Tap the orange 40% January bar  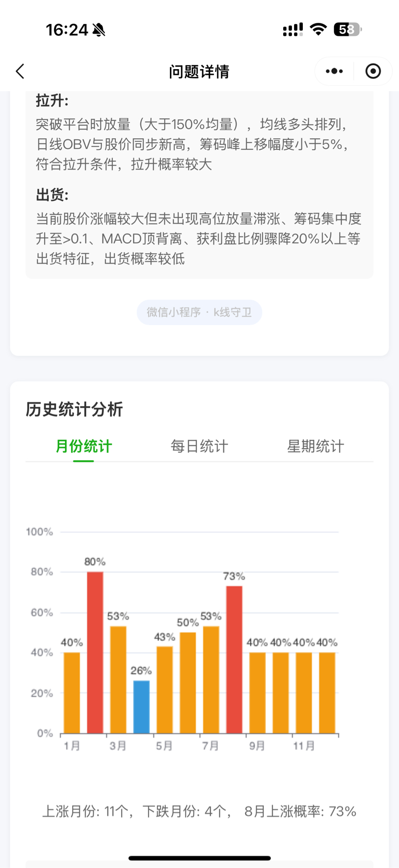[x=72, y=693]
